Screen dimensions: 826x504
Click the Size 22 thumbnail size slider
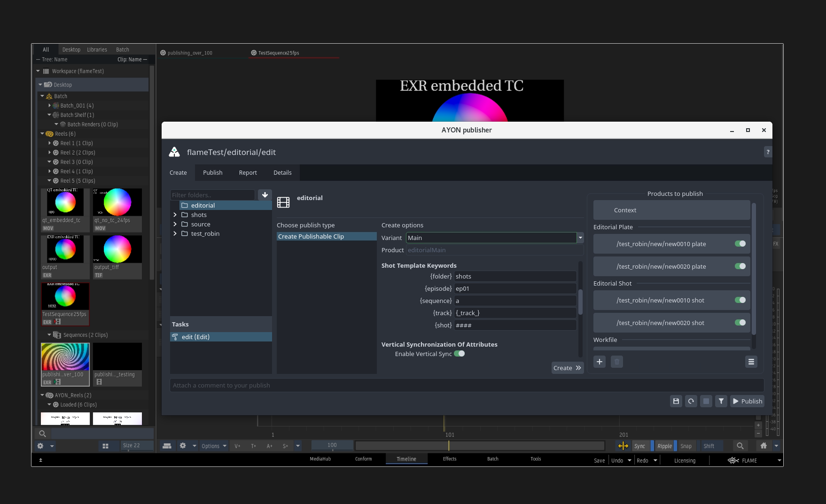137,446
